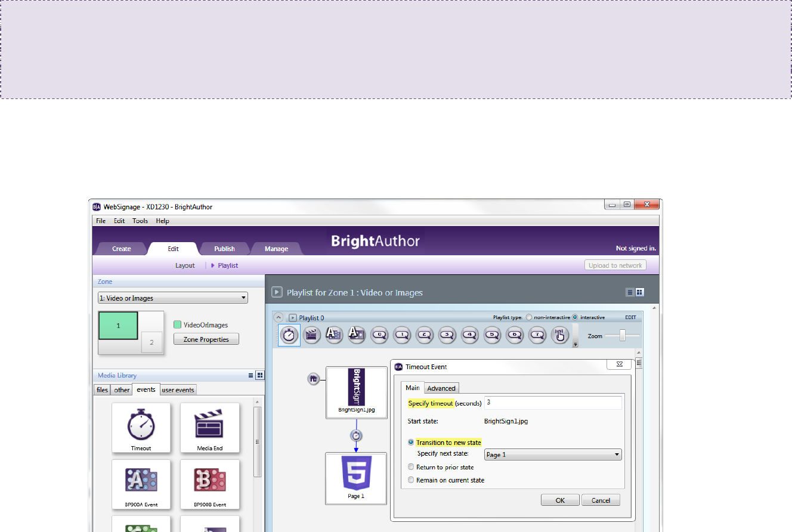
Task: Click the green VideoOrImages color swatch
Action: (177, 324)
